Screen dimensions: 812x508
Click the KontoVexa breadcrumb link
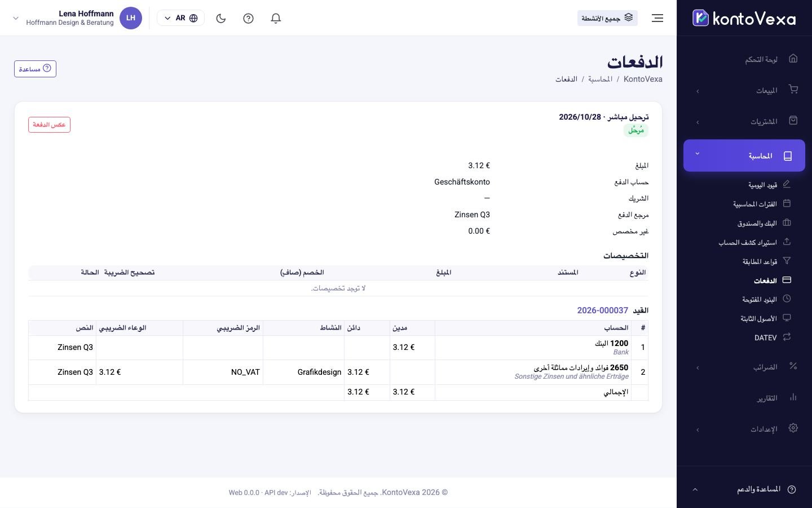pyautogui.click(x=643, y=79)
